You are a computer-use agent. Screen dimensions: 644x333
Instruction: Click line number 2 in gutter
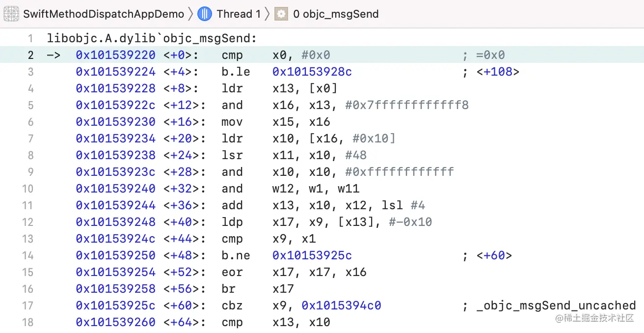(x=30, y=55)
